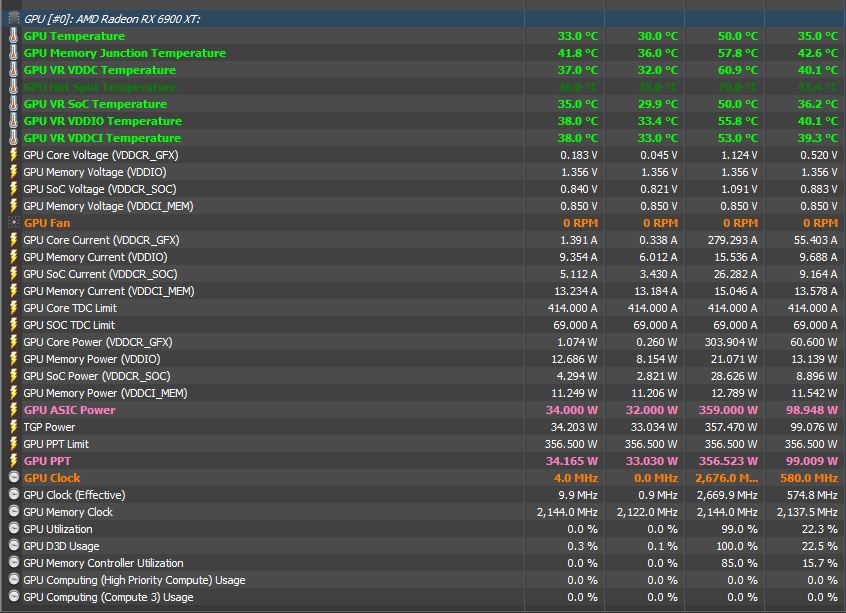Click the clock icon of GPU Clock (Effective)
Screen dimensions: 846x613
[x=14, y=494]
